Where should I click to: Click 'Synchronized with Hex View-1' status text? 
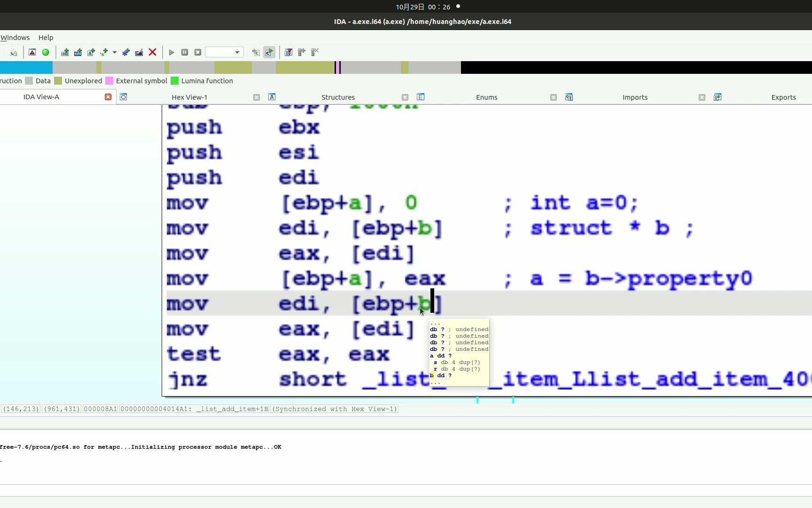pyautogui.click(x=335, y=409)
